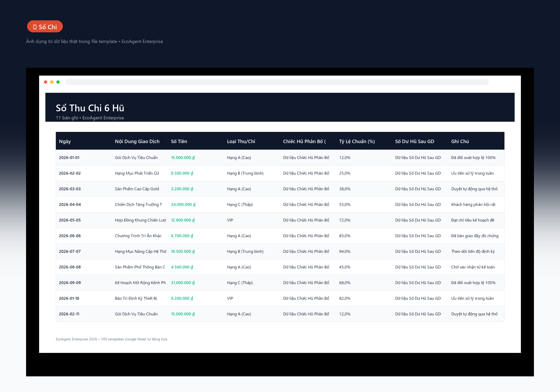Click the green maximize window dot
Image resolution: width=560 pixels, height=392 pixels.
[x=58, y=82]
